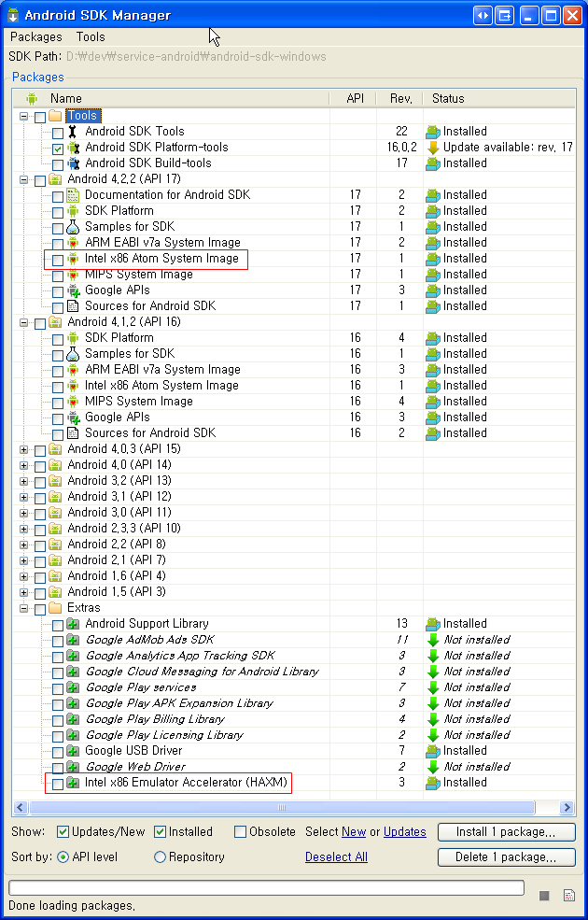This screenshot has width=588, height=920.
Task: Click the Android 4.2.2 (API 17) folder icon
Action: tap(55, 179)
